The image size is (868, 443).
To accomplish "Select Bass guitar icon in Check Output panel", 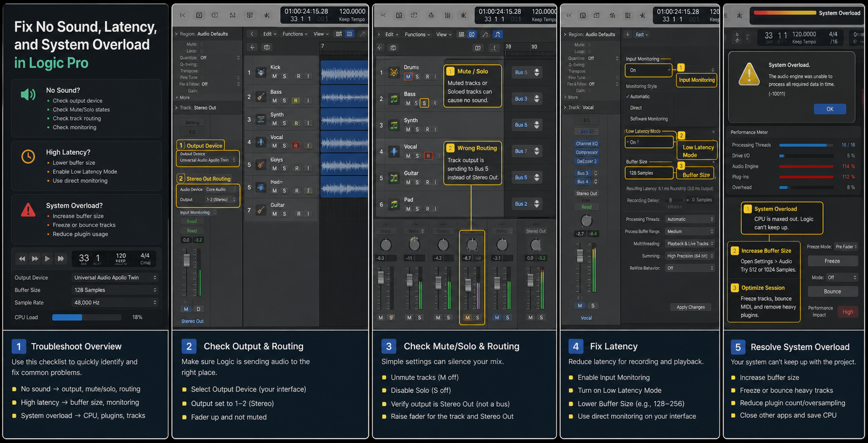I will click(261, 97).
